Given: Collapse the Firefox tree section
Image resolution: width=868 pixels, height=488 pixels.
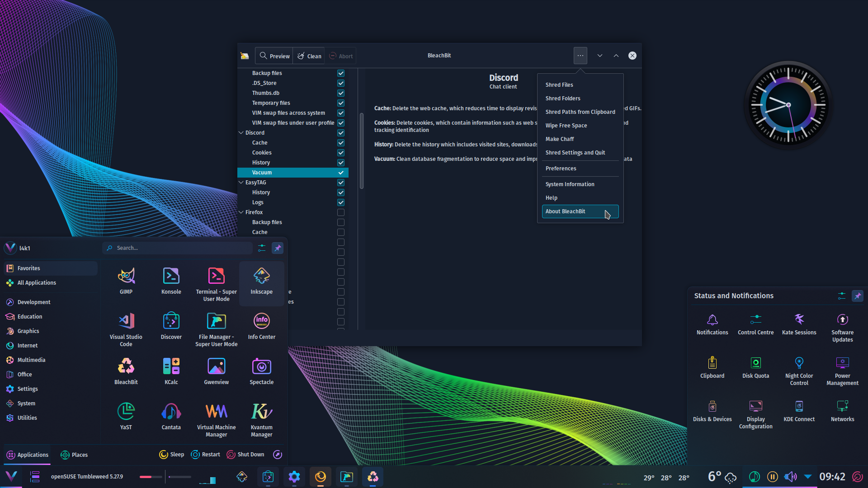Looking at the screenshot, I should point(241,212).
